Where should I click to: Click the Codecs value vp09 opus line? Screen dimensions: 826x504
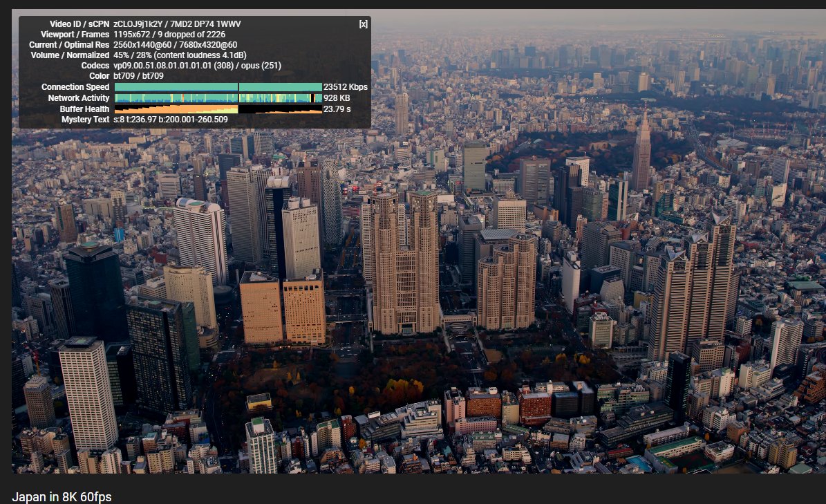(197, 66)
